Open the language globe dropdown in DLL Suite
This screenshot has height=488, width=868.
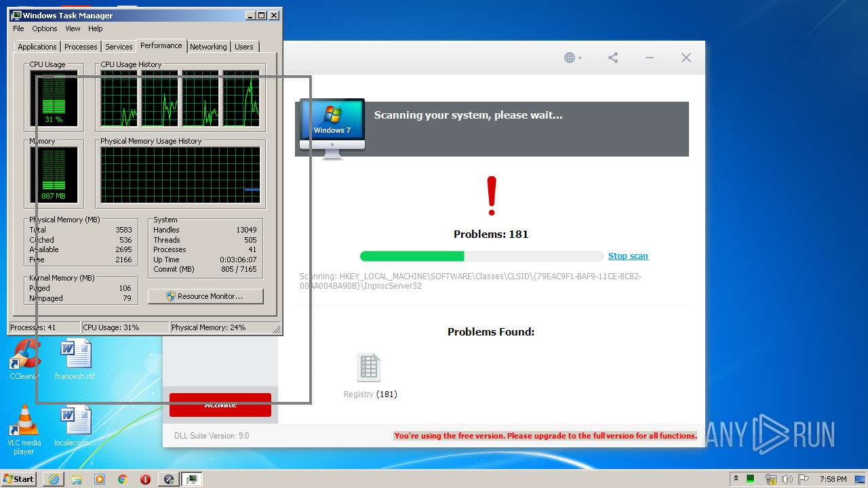(x=573, y=58)
